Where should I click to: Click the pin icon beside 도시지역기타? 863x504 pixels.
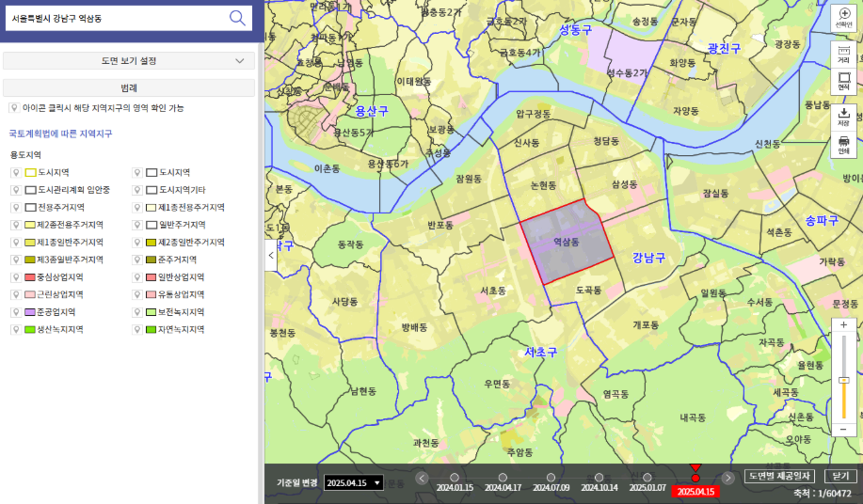point(137,190)
